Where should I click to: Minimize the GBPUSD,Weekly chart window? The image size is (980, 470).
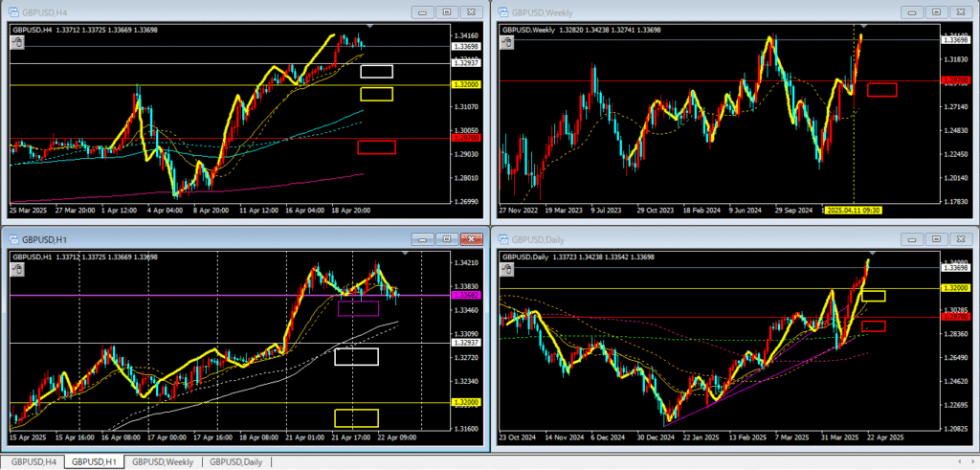[912, 11]
